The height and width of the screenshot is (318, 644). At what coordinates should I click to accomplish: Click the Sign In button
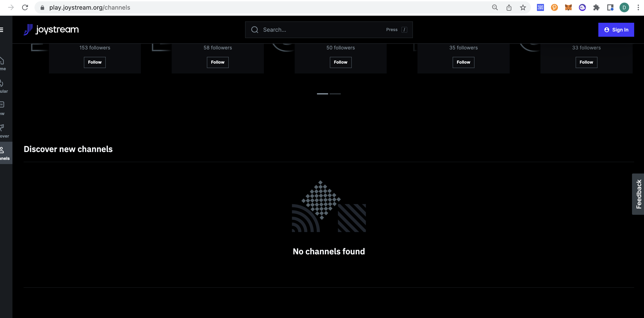click(x=616, y=30)
